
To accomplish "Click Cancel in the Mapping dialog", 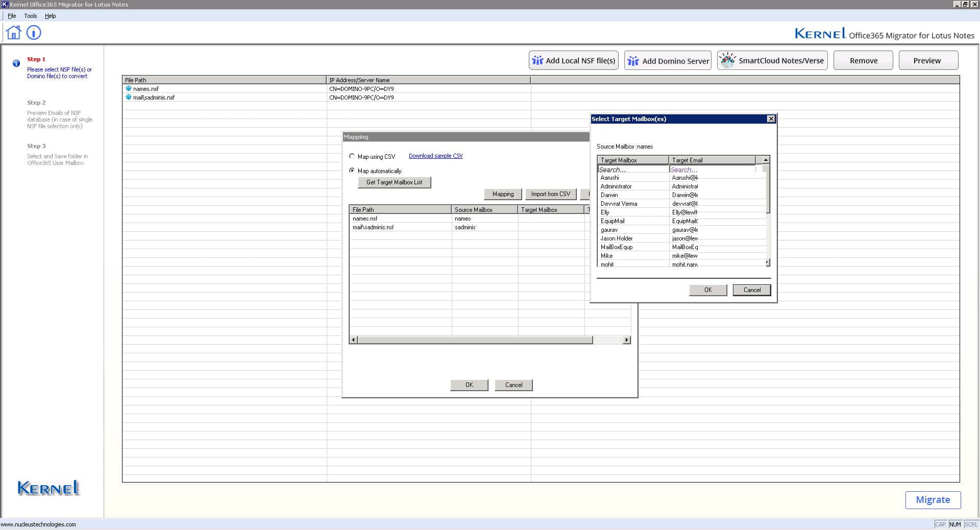I will click(513, 385).
